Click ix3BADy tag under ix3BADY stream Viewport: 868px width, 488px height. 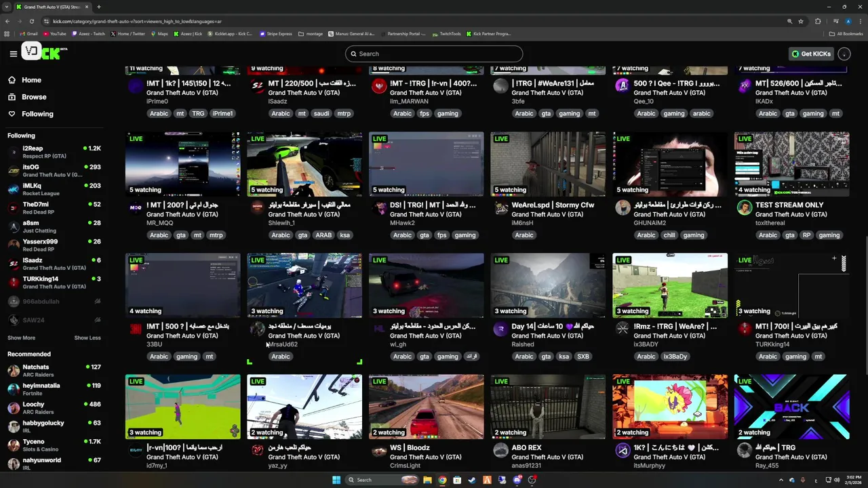pos(675,357)
